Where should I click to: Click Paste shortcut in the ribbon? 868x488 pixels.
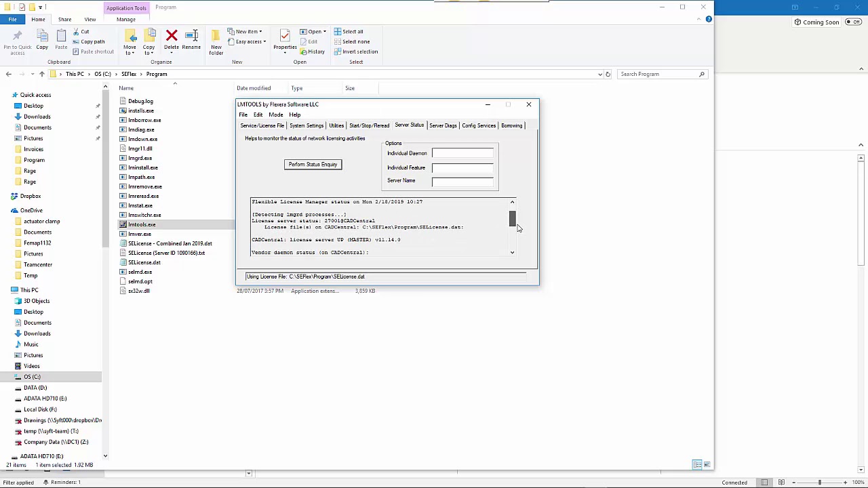[93, 52]
